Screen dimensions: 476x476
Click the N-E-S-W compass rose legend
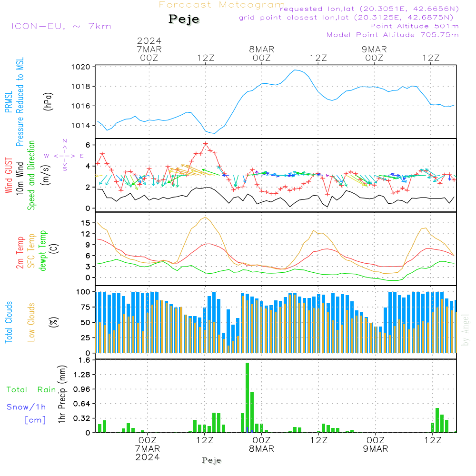(64, 156)
